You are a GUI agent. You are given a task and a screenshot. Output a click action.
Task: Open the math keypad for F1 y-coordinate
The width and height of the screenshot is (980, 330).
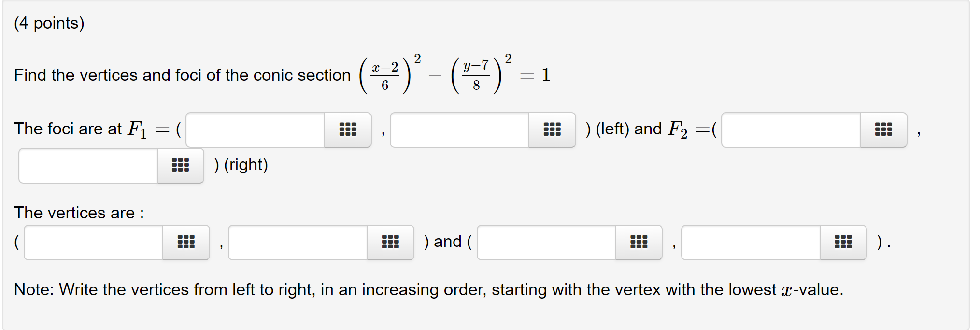552,129
